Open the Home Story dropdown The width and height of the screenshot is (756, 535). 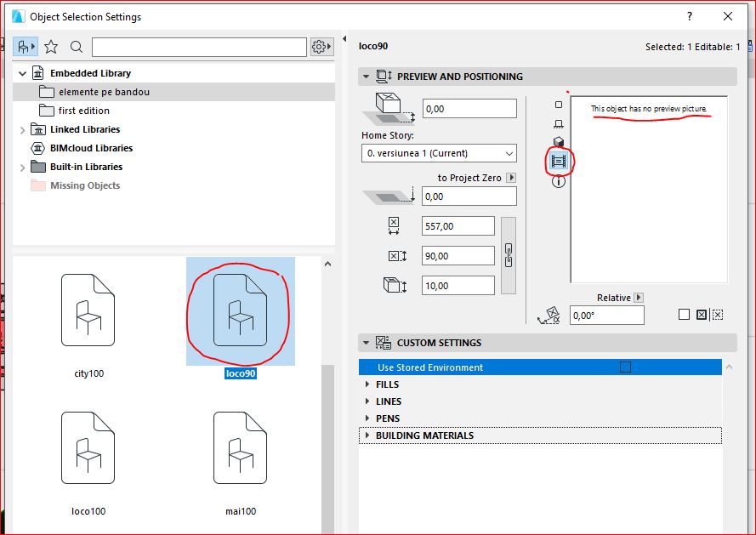[439, 153]
